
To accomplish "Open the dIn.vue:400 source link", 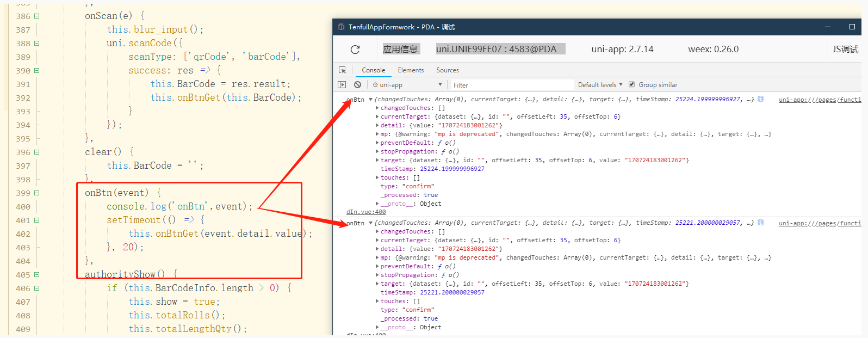I will click(366, 212).
